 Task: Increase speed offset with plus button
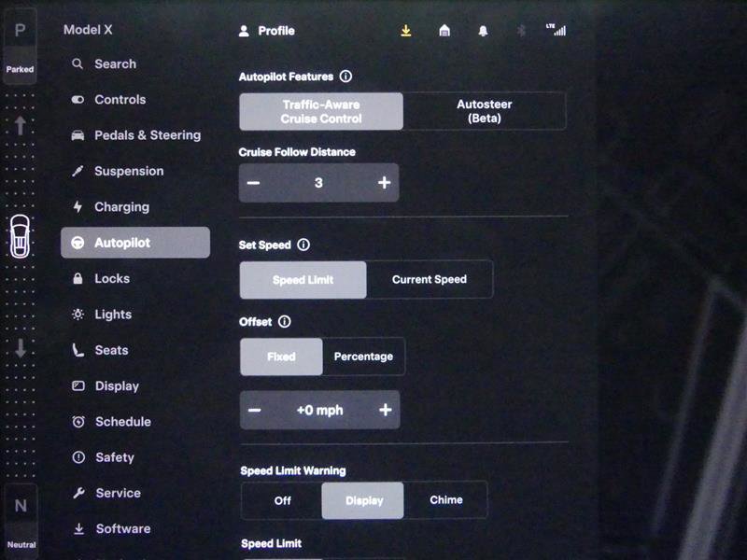385,411
